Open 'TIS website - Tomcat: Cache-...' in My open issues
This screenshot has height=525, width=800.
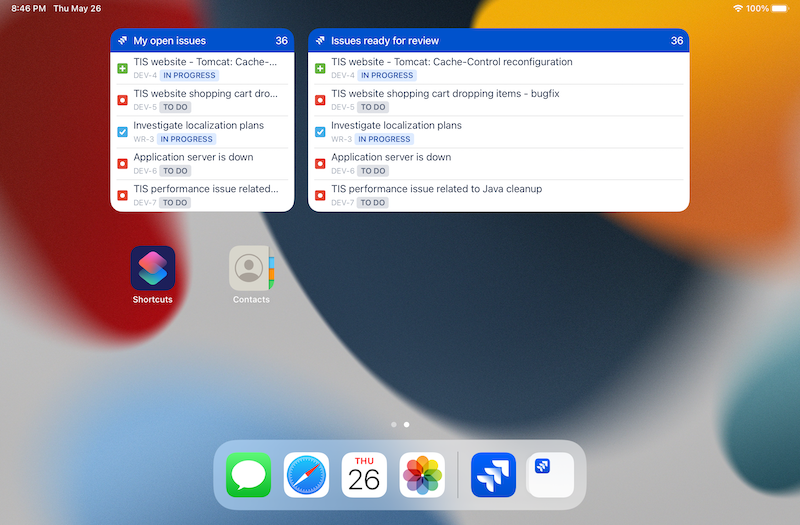205,62
